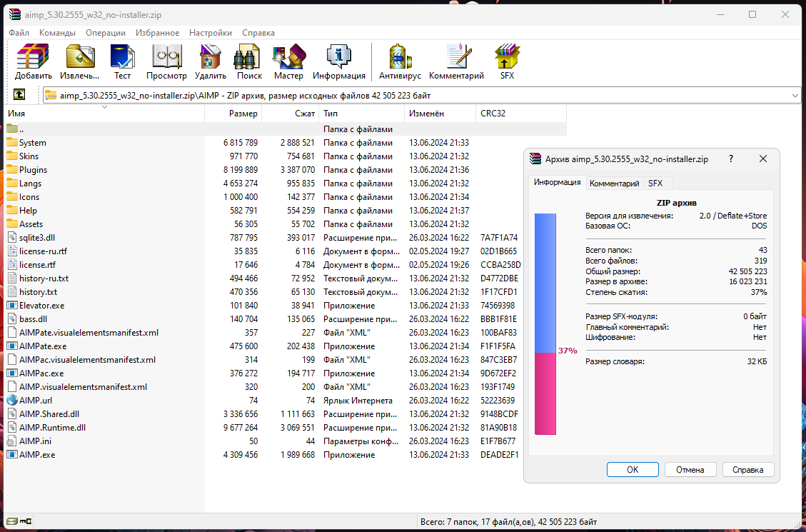Click the Извлечь (Extract) toolbar icon
The width and height of the screenshot is (806, 532).
tap(80, 56)
